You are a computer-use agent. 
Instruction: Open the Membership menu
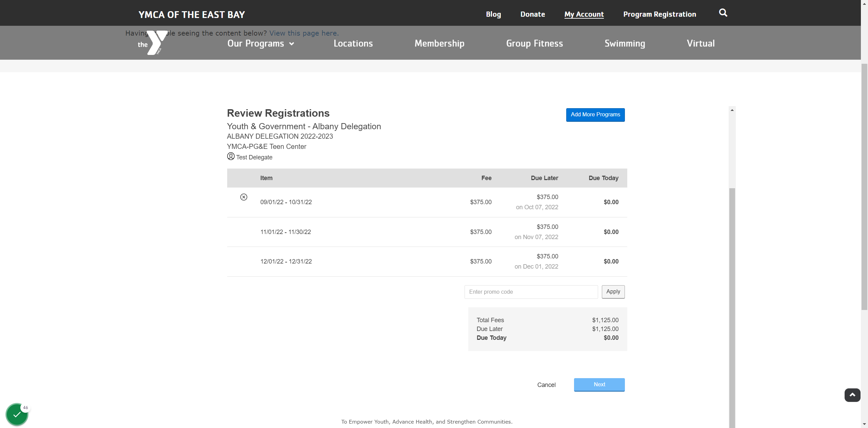click(439, 43)
